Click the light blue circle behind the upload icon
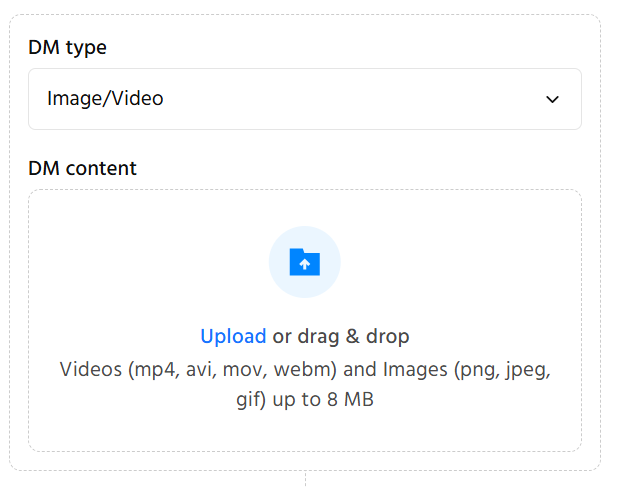Viewport: 617px width, 487px height. (x=323, y=245)
